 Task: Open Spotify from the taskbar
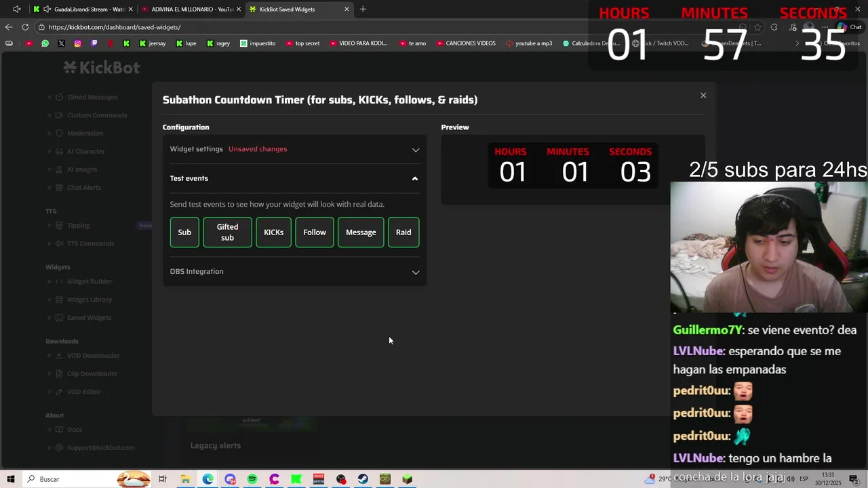[252, 479]
